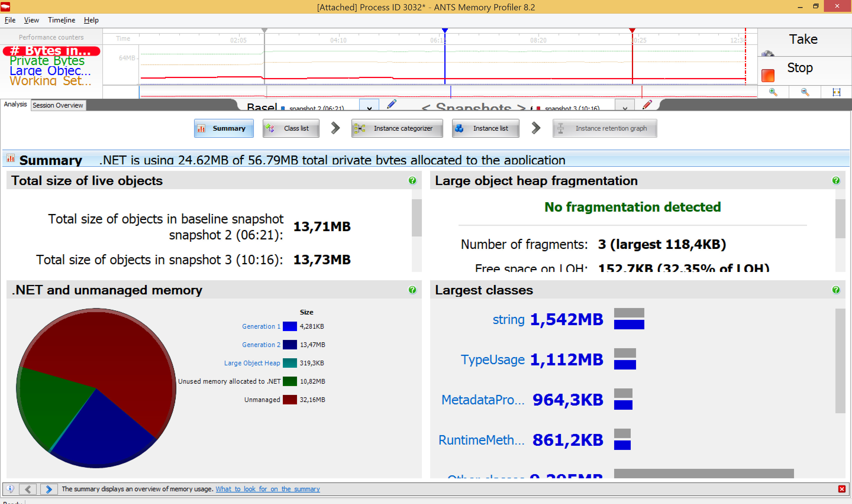Open help for Total size of live objects
This screenshot has width=852, height=504.
point(412,181)
